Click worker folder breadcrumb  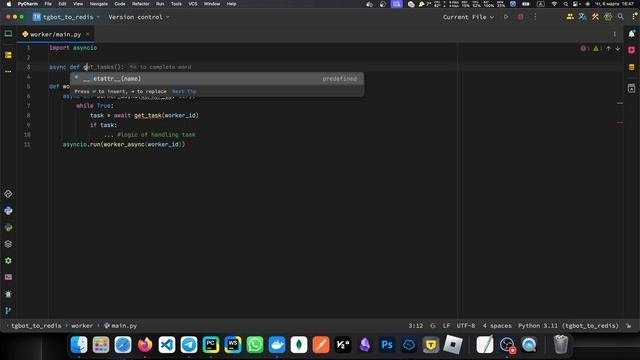(x=82, y=326)
